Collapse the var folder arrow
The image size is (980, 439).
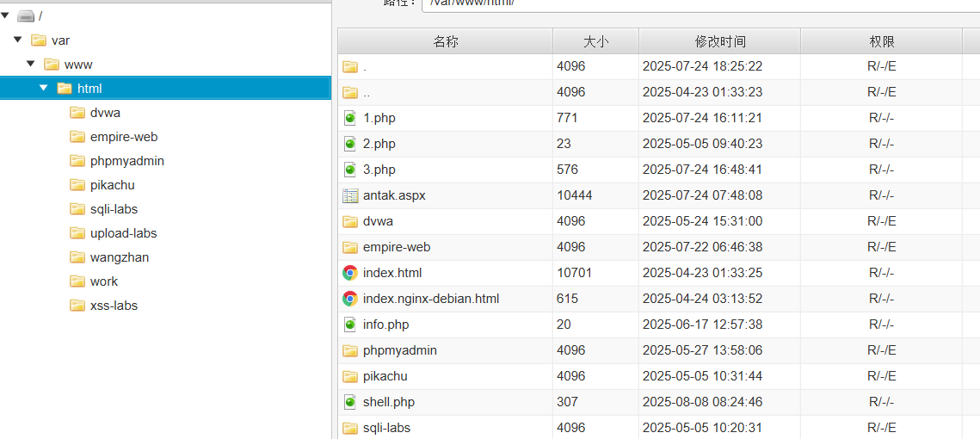tap(18, 40)
